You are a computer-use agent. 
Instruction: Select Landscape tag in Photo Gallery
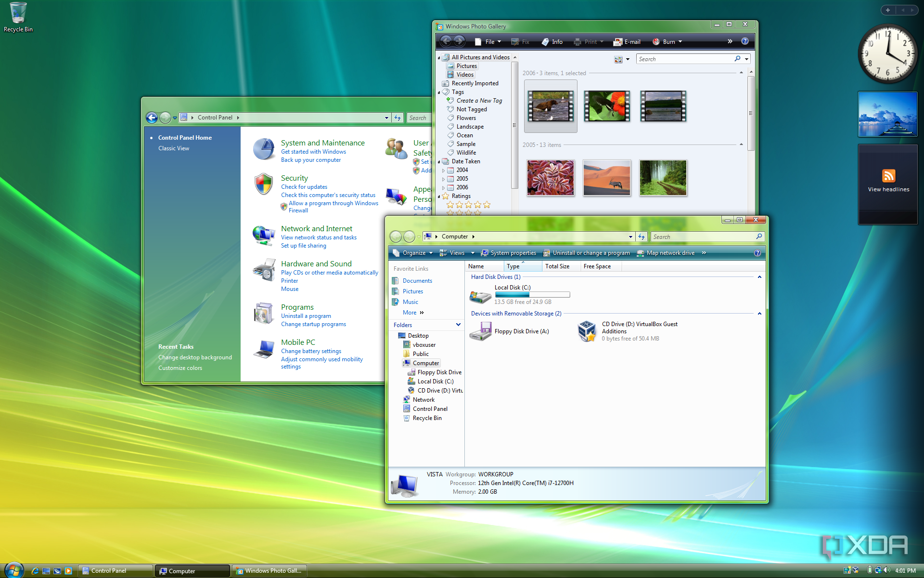point(470,127)
